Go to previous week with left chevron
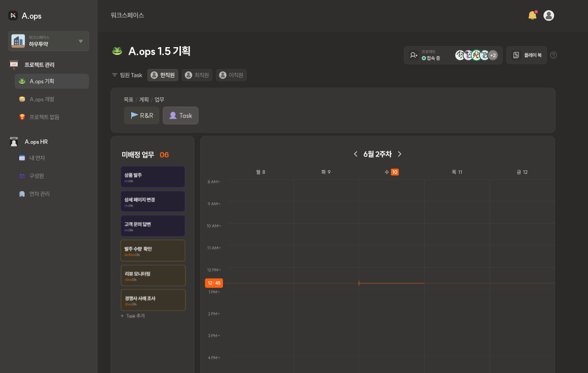Screen dimensions: 588x373 (355, 154)
